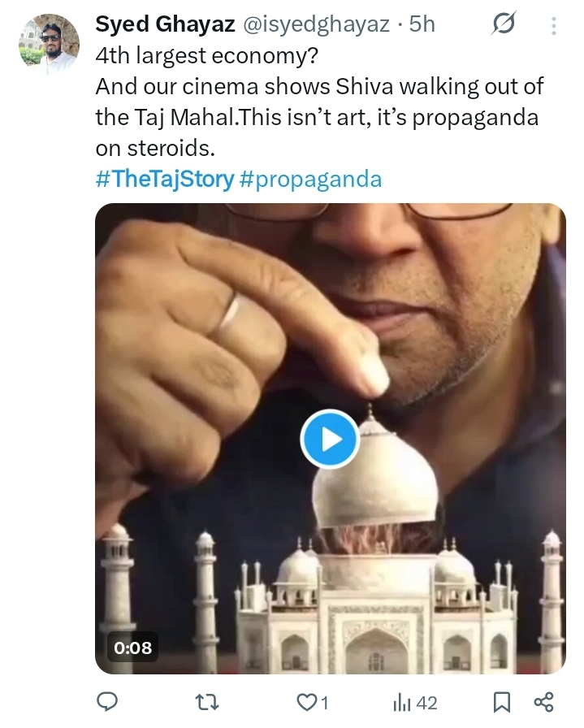Open the three-dot more options menu
This screenshot has height=728, width=584.
click(x=554, y=26)
